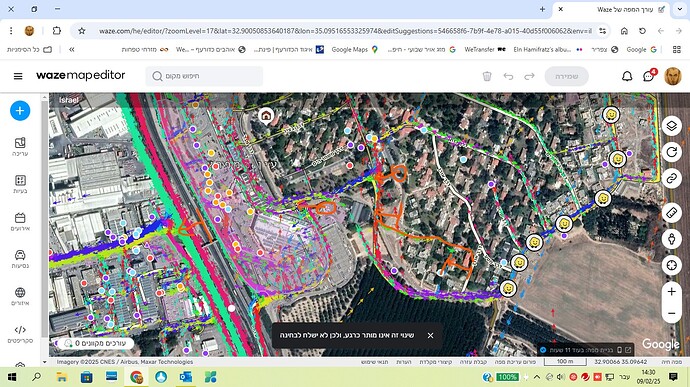Open קבלת עזרה footer link
690x387 pixels.
[473, 362]
